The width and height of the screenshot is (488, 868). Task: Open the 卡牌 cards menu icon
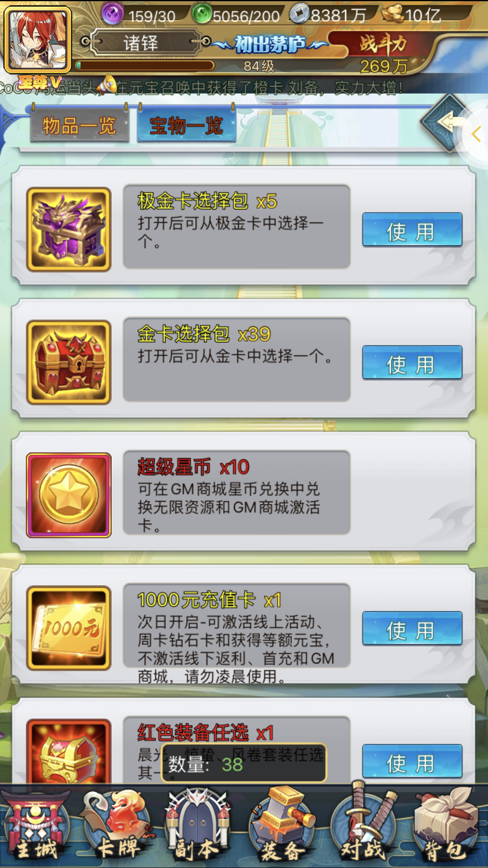118,826
